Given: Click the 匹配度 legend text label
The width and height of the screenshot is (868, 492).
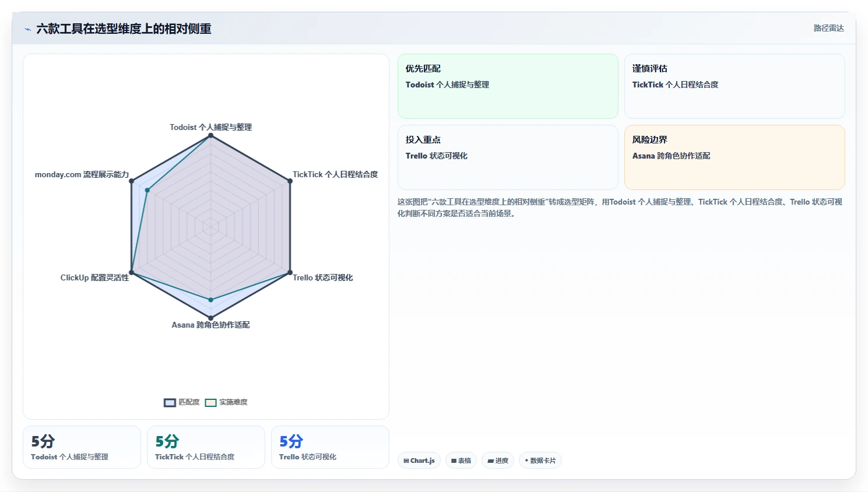Looking at the screenshot, I should pyautogui.click(x=189, y=402).
